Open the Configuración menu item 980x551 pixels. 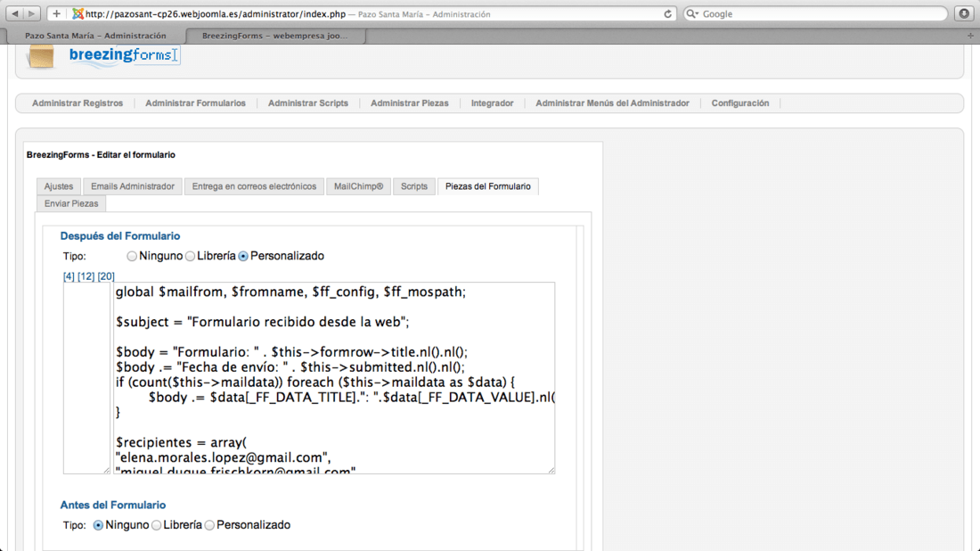(x=740, y=103)
